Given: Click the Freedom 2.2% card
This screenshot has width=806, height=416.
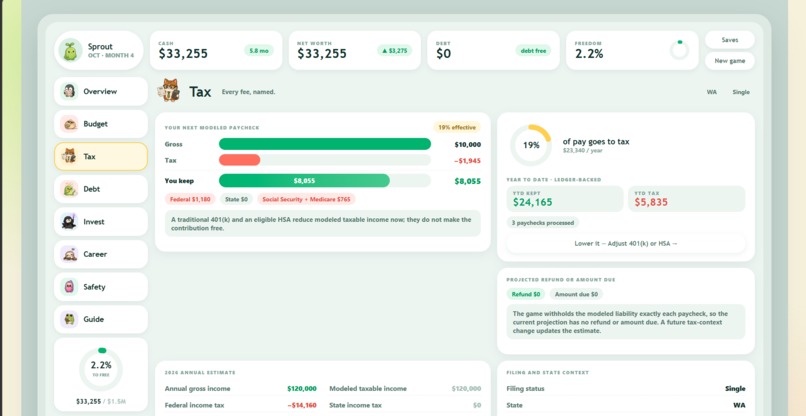Looking at the screenshot, I should tap(632, 50).
